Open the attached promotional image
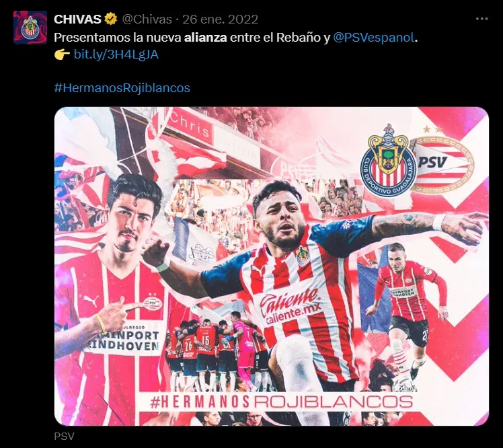The width and height of the screenshot is (503, 448). (x=272, y=266)
